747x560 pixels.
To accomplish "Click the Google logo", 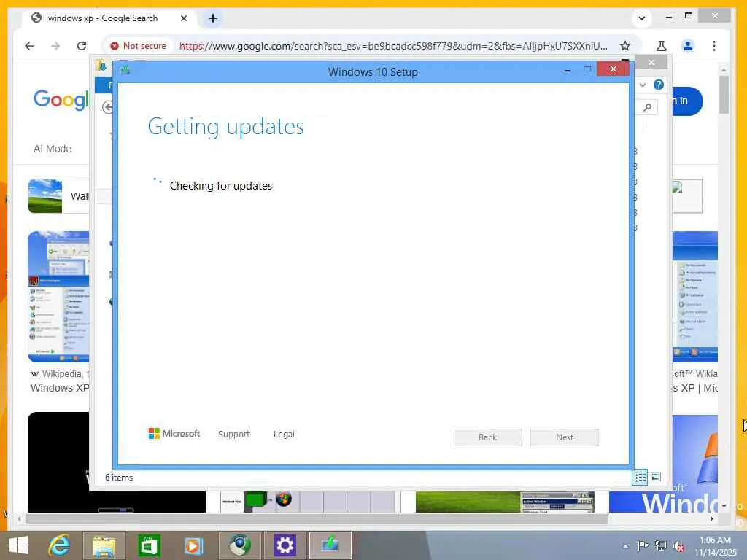I will click(x=61, y=99).
